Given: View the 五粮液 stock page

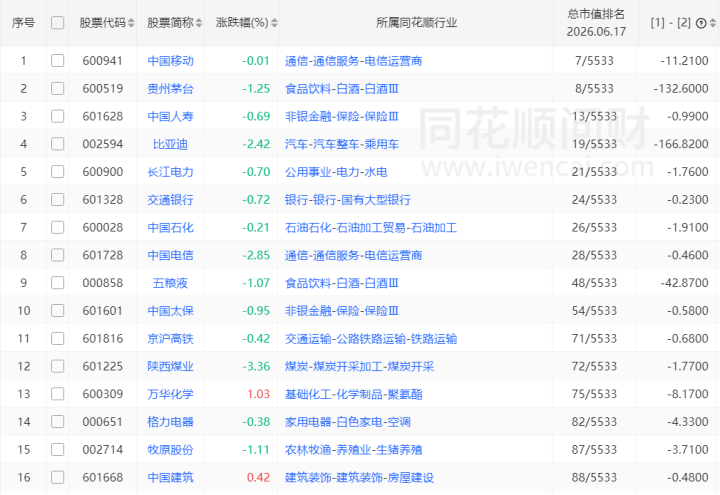Looking at the screenshot, I should click(x=170, y=283).
